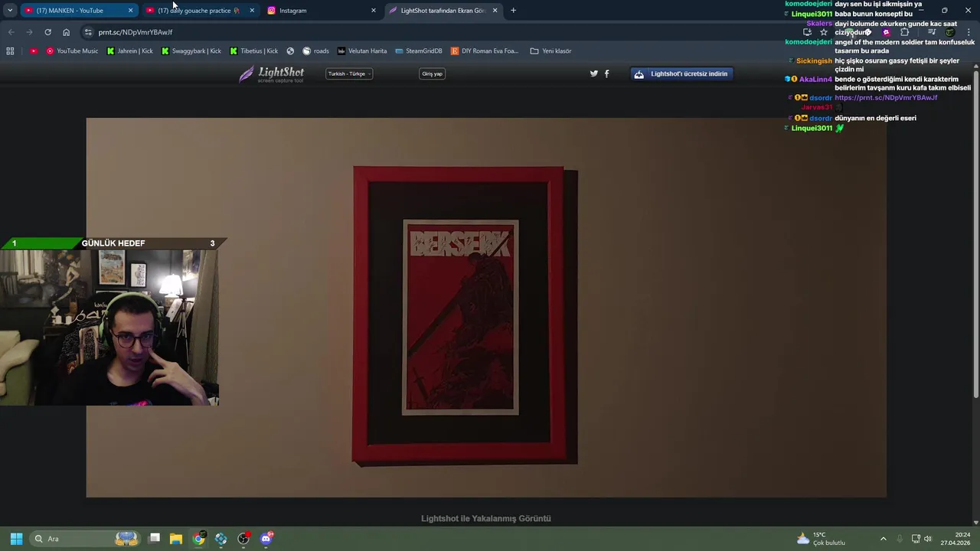
Task: Install app via the screen-download icon
Action: point(807,32)
